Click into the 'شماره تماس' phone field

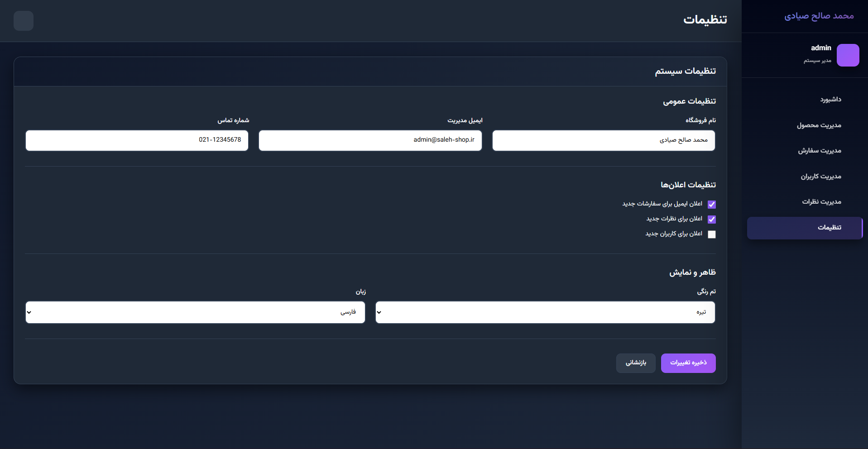(137, 140)
